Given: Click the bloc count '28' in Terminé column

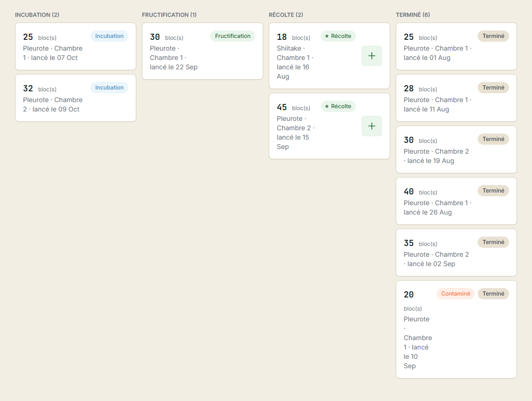Looking at the screenshot, I should [x=408, y=89].
